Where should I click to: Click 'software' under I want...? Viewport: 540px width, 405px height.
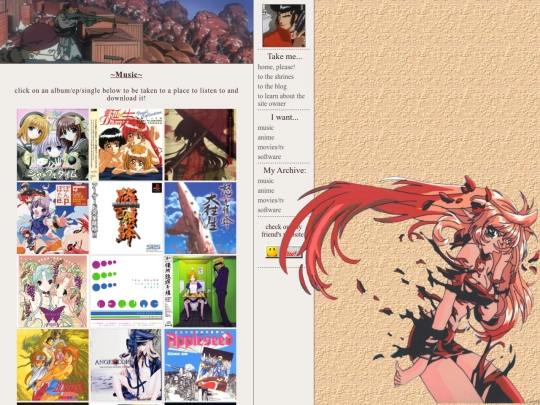[x=269, y=157]
